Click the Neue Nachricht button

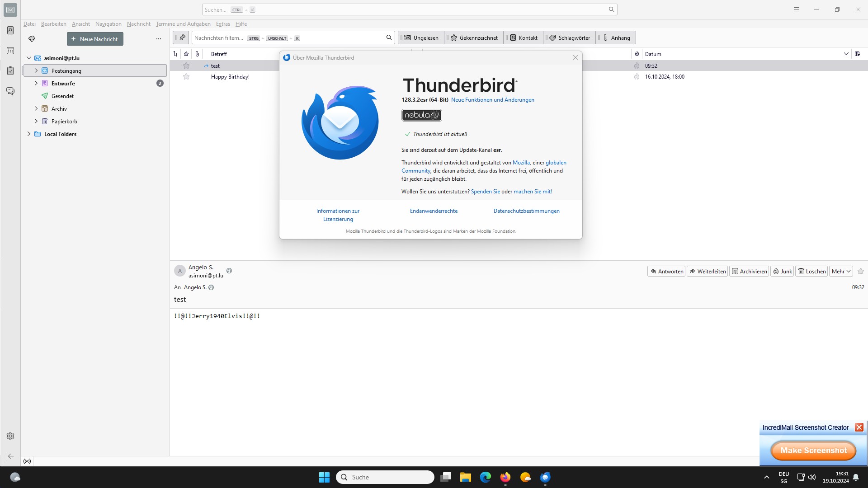click(95, 39)
